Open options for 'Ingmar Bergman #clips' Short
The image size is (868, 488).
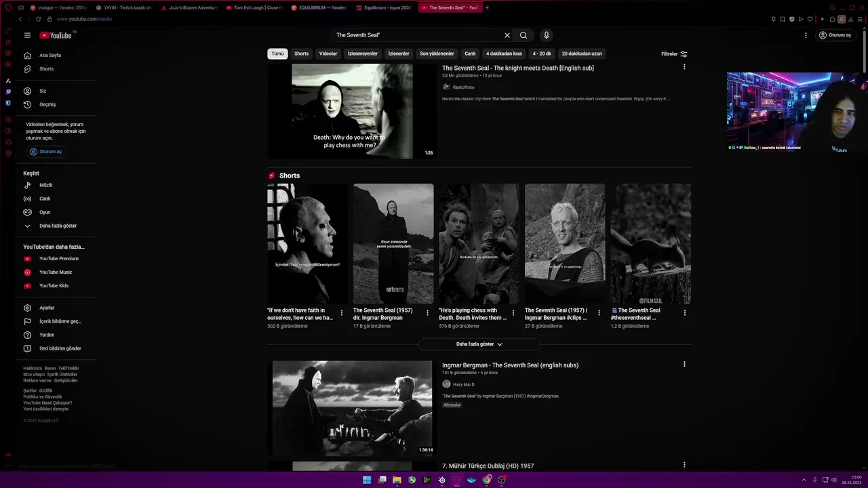point(599,313)
